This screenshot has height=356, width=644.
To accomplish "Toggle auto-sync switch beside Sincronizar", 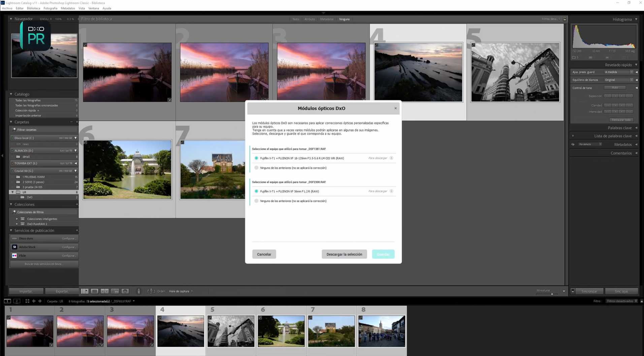I will (x=573, y=291).
